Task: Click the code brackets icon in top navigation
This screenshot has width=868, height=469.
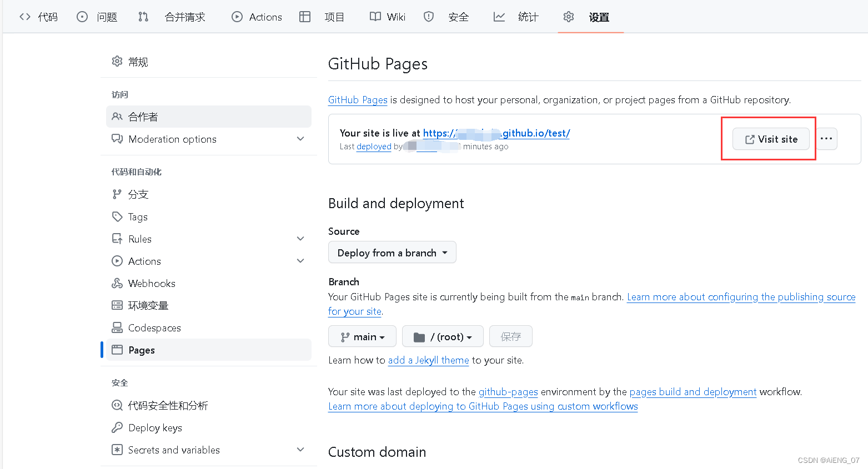Action: tap(25, 17)
